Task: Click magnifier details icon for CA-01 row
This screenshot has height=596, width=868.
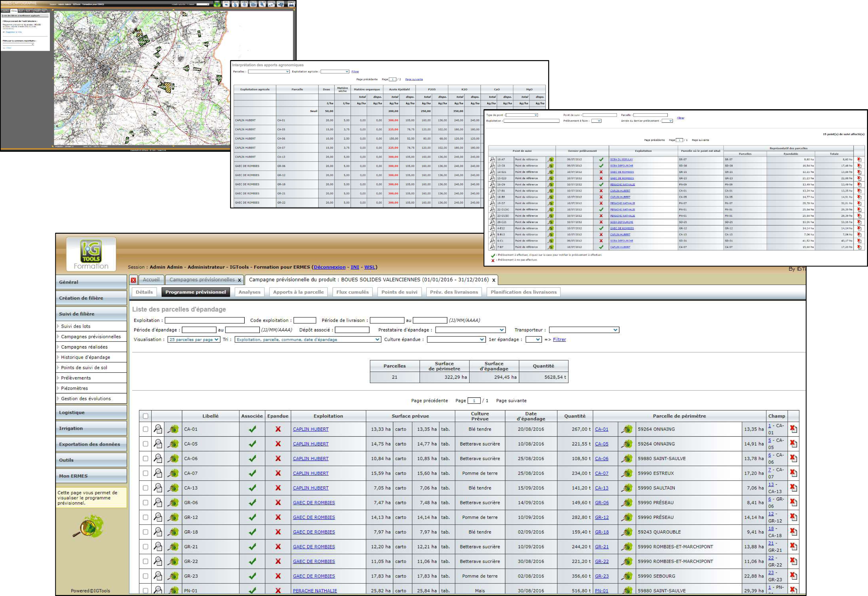Action: [158, 429]
